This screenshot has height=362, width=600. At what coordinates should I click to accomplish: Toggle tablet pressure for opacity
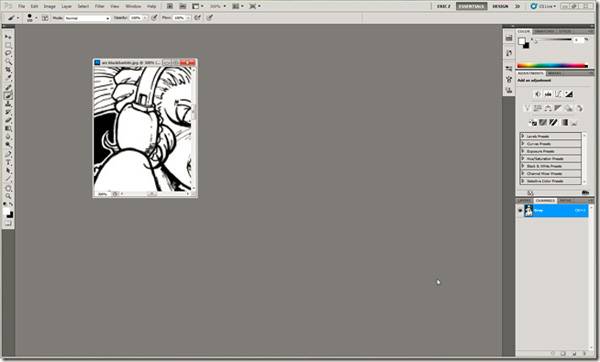(x=154, y=18)
